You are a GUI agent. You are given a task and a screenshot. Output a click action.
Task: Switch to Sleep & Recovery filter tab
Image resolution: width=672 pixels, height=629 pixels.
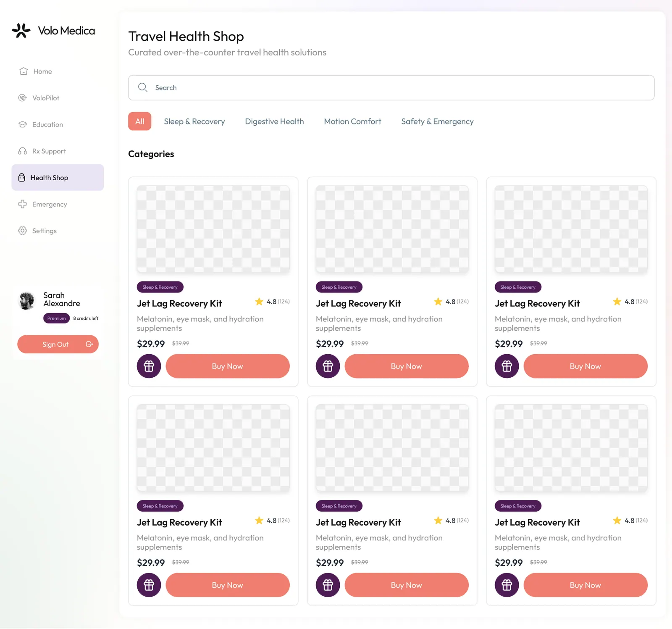(194, 121)
